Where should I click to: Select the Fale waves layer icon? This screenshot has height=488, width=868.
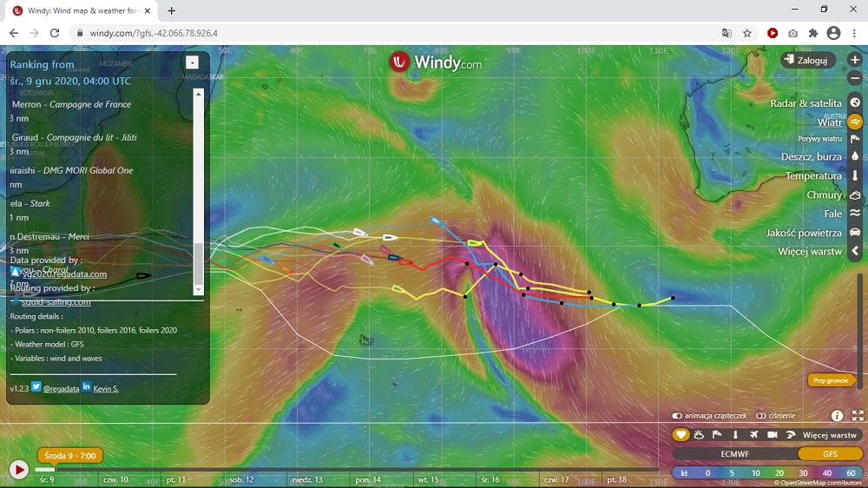click(855, 214)
